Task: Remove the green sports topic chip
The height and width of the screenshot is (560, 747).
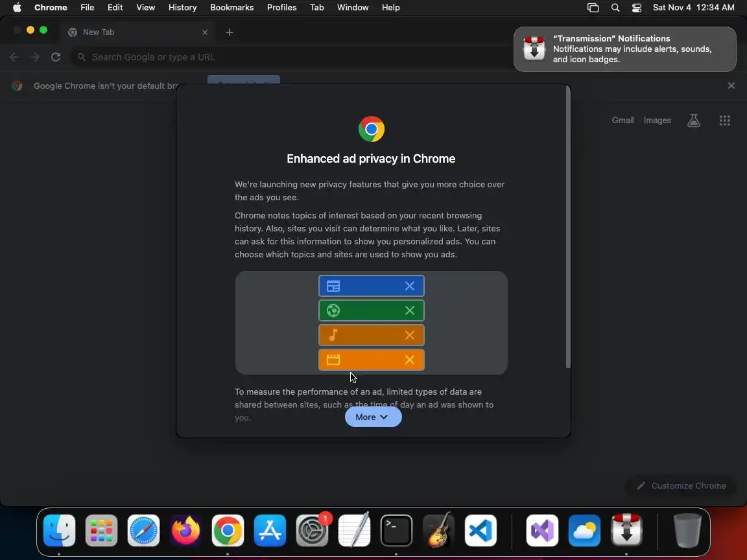Action: tap(409, 310)
